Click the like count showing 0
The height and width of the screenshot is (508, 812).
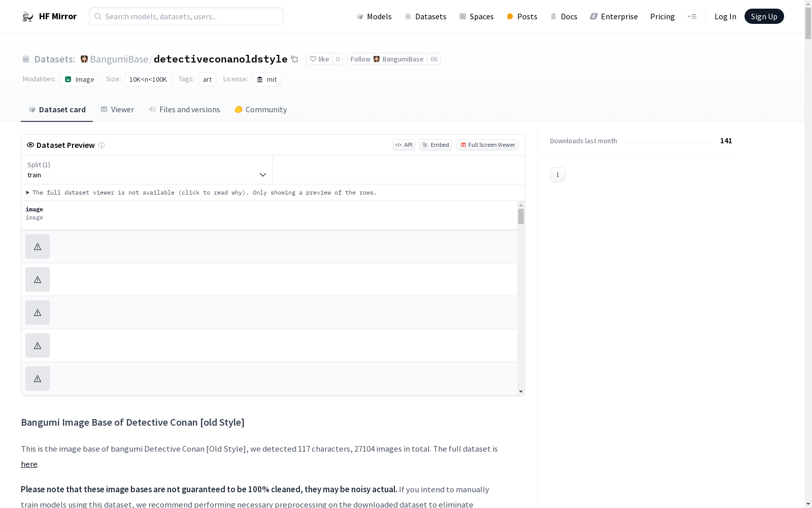click(x=337, y=59)
